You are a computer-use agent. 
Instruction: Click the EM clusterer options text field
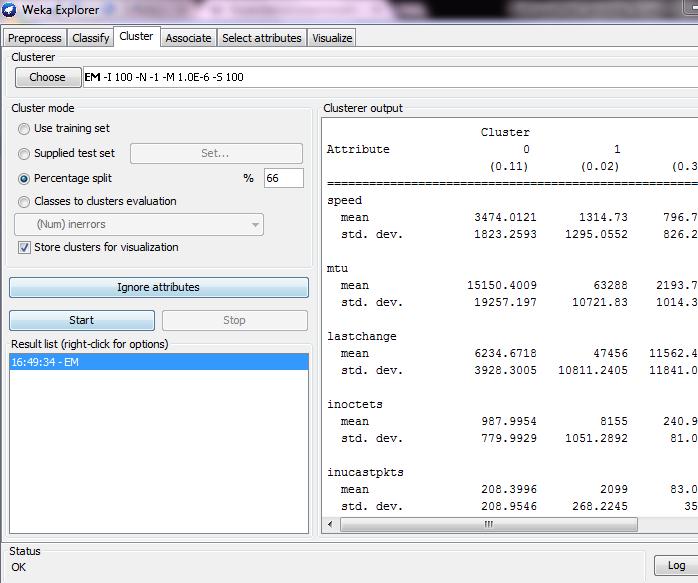tap(390, 77)
